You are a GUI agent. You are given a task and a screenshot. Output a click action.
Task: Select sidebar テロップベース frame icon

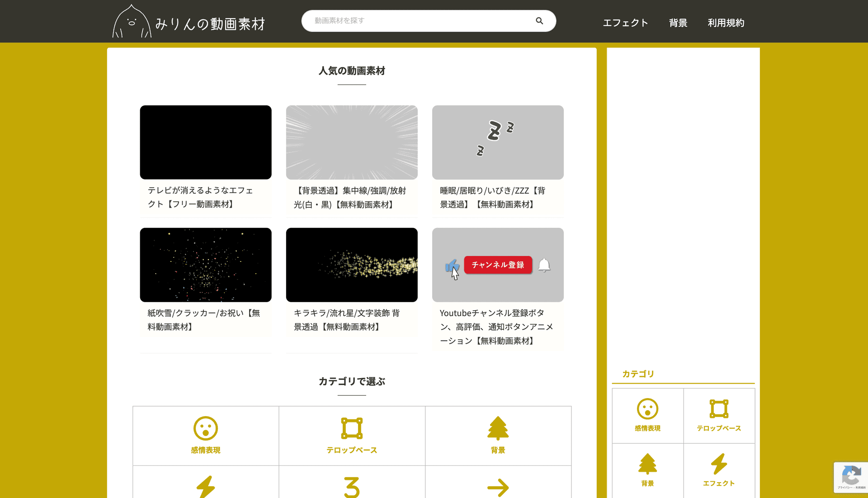719,409
